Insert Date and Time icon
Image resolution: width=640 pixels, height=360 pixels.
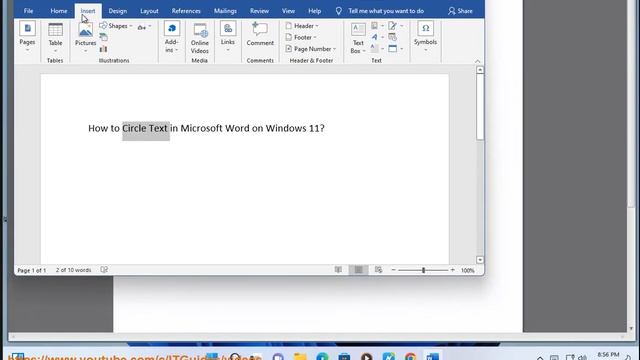coord(393,37)
